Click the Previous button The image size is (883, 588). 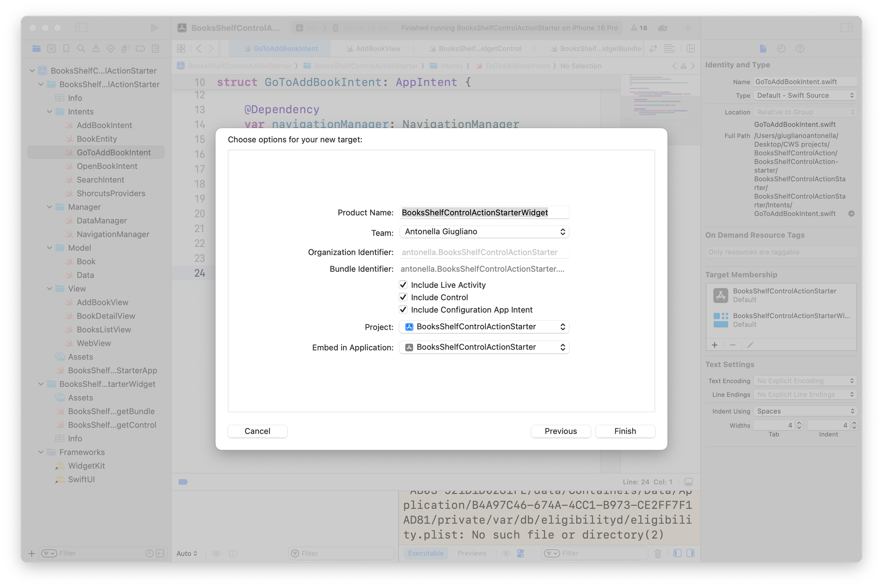coord(560,431)
